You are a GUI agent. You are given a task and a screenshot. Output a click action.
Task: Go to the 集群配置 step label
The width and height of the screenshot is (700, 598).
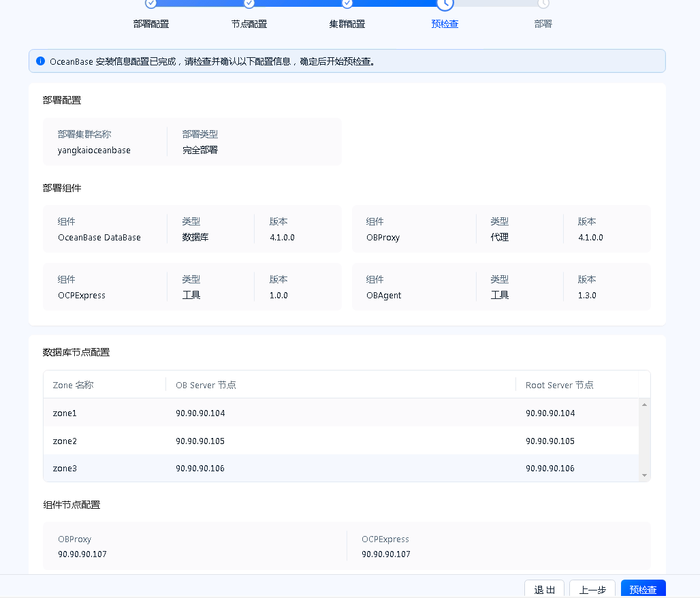[347, 24]
